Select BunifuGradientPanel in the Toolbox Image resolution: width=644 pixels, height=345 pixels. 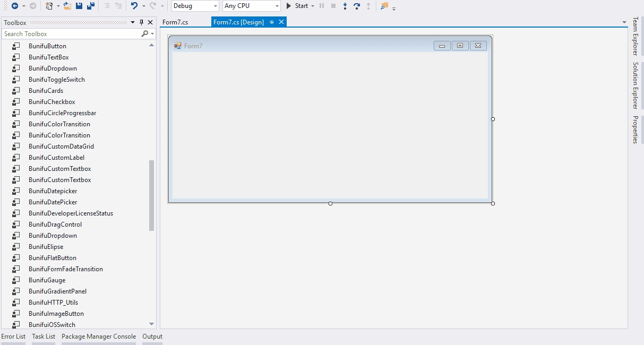[x=57, y=291]
